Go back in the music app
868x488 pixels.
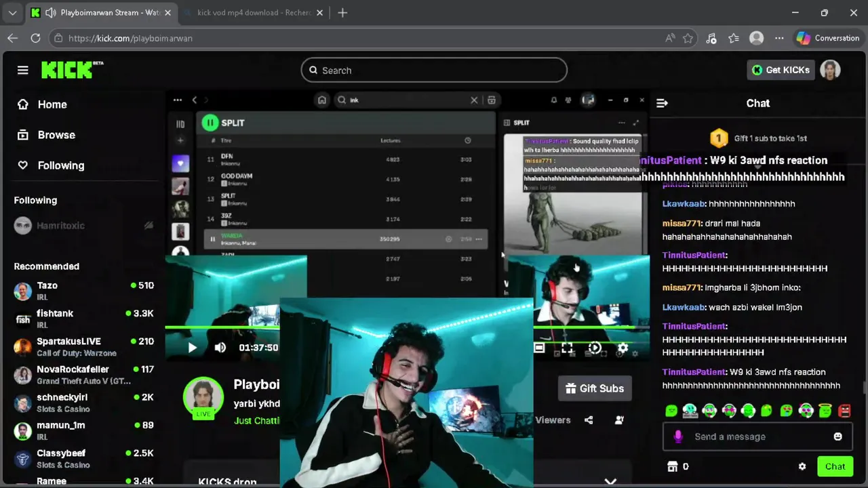click(195, 100)
